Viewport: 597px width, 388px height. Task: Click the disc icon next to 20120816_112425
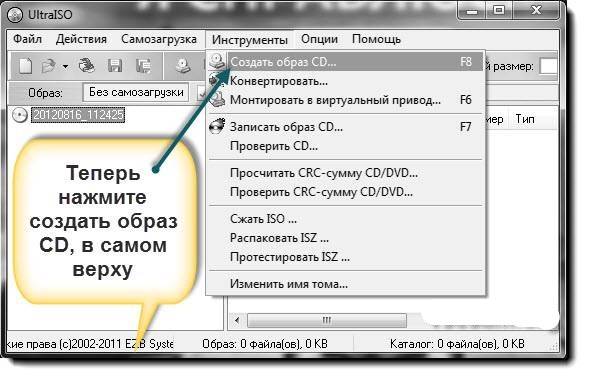pyautogui.click(x=20, y=115)
